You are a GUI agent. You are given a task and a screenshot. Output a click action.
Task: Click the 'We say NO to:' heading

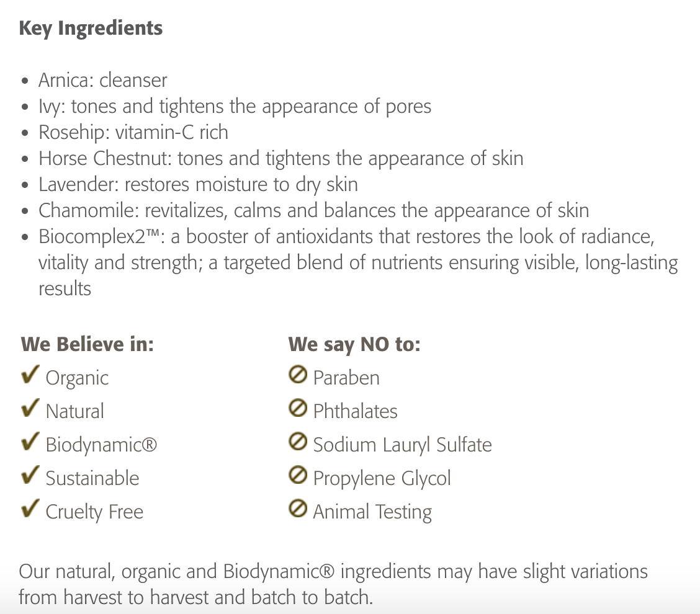click(354, 344)
